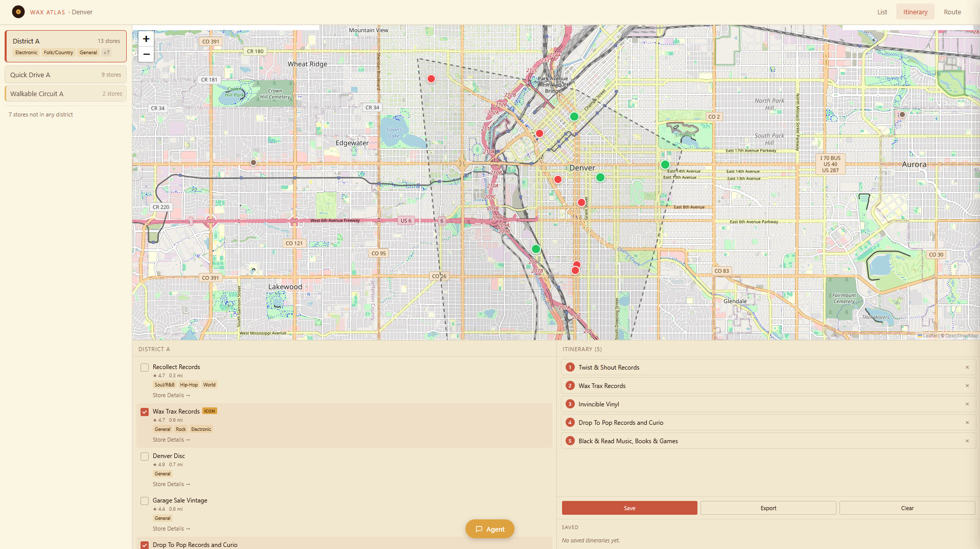Click the Folk/Country genre tag
980x549 pixels.
pyautogui.click(x=58, y=53)
